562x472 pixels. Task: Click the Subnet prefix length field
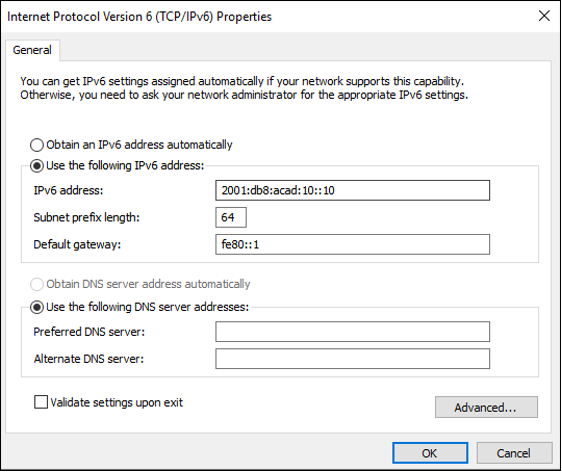[x=231, y=217]
